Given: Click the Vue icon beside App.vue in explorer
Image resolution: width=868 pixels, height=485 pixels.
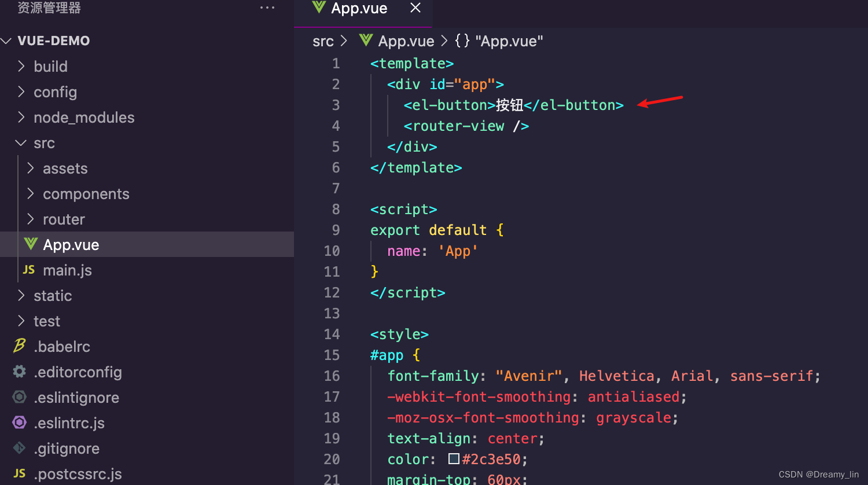Looking at the screenshot, I should tap(31, 244).
